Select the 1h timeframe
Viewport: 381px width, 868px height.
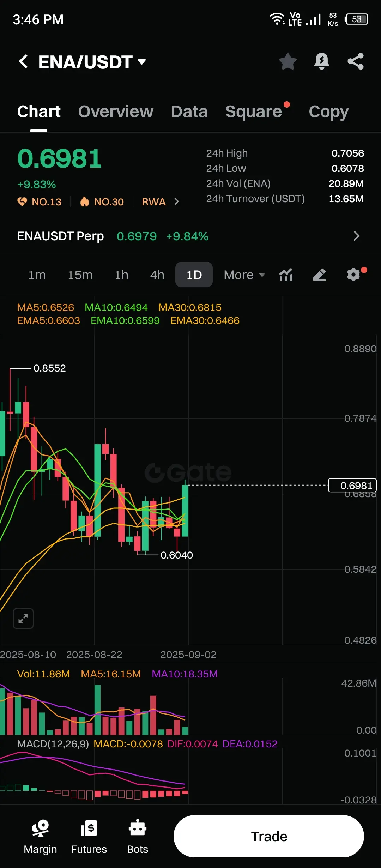[121, 275]
